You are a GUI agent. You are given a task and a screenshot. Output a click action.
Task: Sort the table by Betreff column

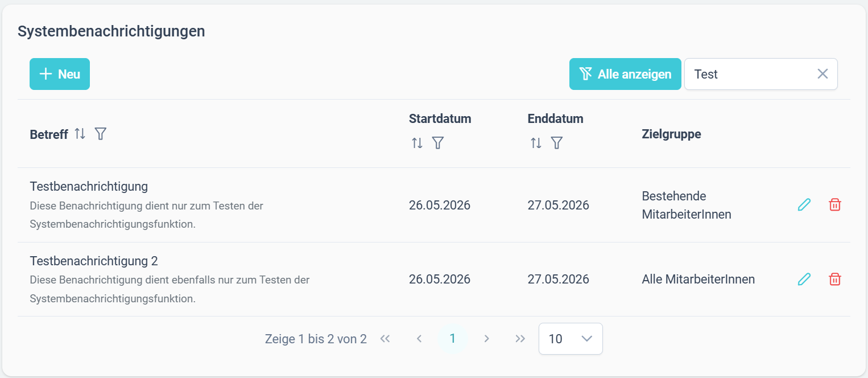coord(80,134)
